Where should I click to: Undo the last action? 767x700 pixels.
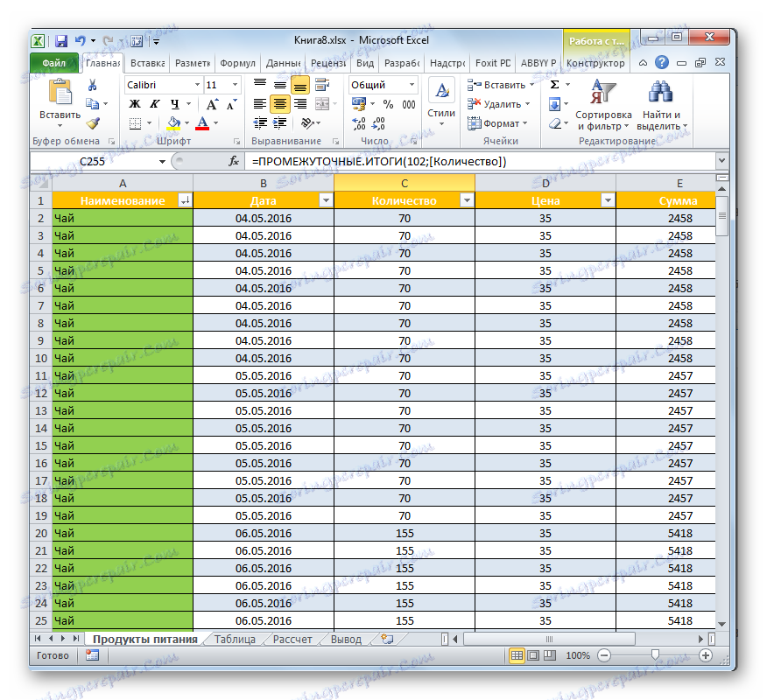81,41
